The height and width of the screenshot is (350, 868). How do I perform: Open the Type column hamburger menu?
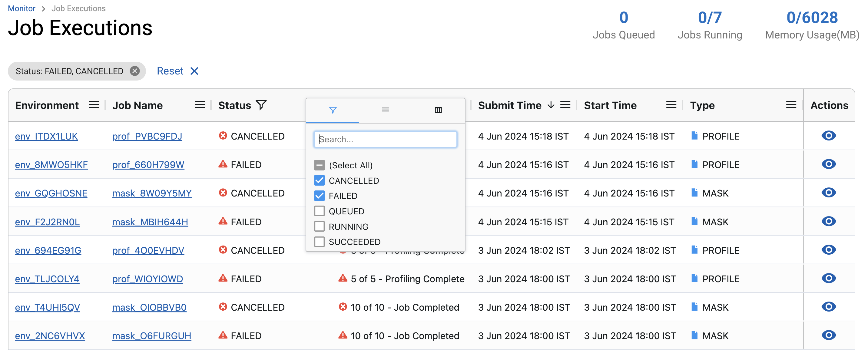pos(791,105)
